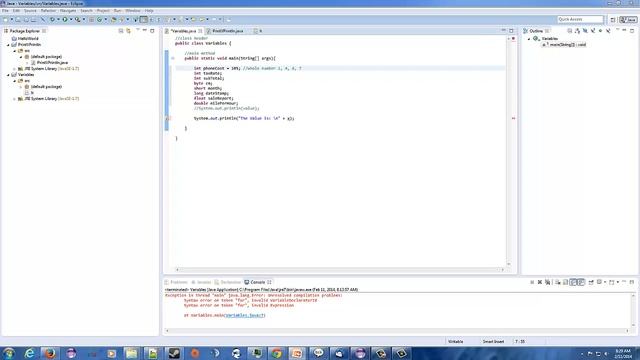Image resolution: width=640 pixels, height=360 pixels.
Task: Click into the Quick Access field
Action: click(x=580, y=19)
